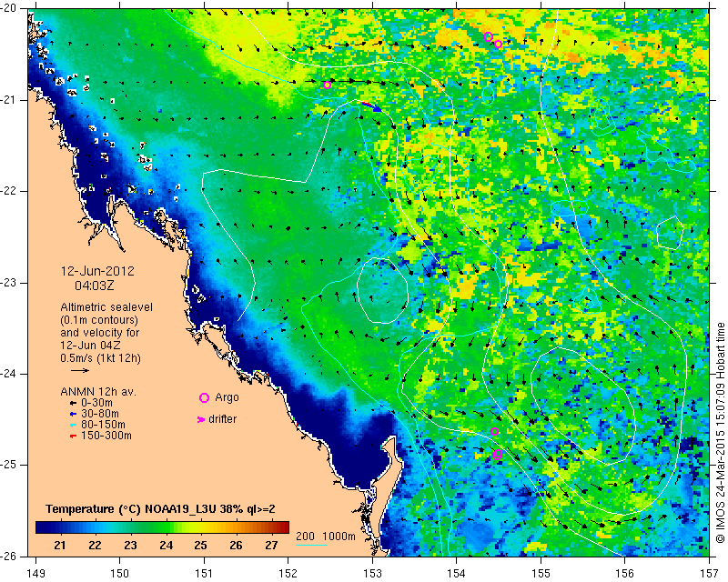The width and height of the screenshot is (728, 582).
Task: Click the text '0.5m/s (1kt 12h)'
Action: pos(100,358)
